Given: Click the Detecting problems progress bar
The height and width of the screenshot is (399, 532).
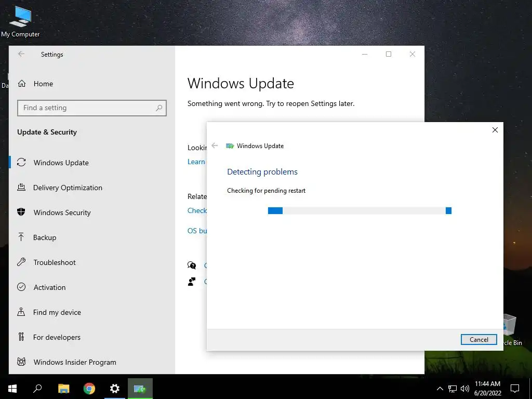Looking at the screenshot, I should 360,211.
